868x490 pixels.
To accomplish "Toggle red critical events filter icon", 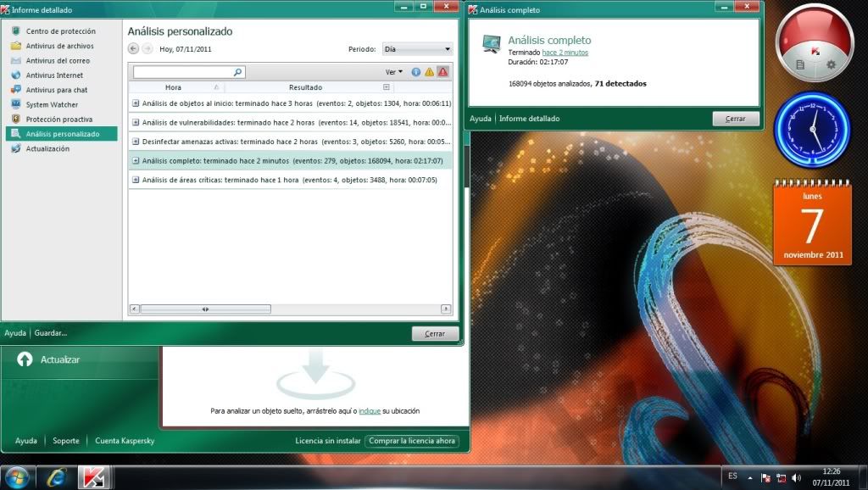I will coord(442,72).
